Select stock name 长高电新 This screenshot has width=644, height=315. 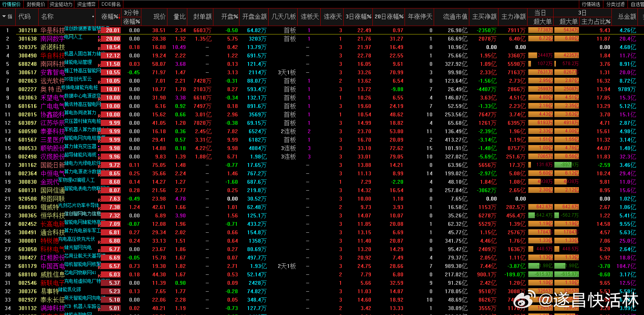click(x=53, y=224)
